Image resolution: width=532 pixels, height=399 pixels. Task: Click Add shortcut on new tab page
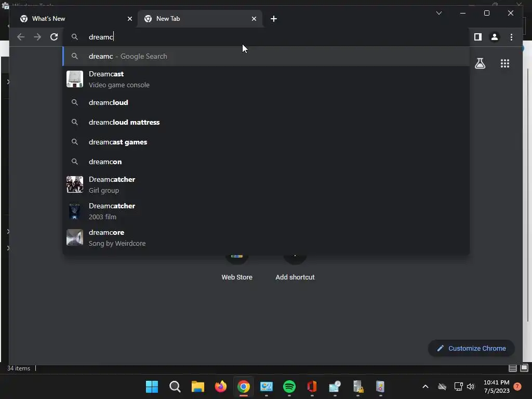point(295,268)
